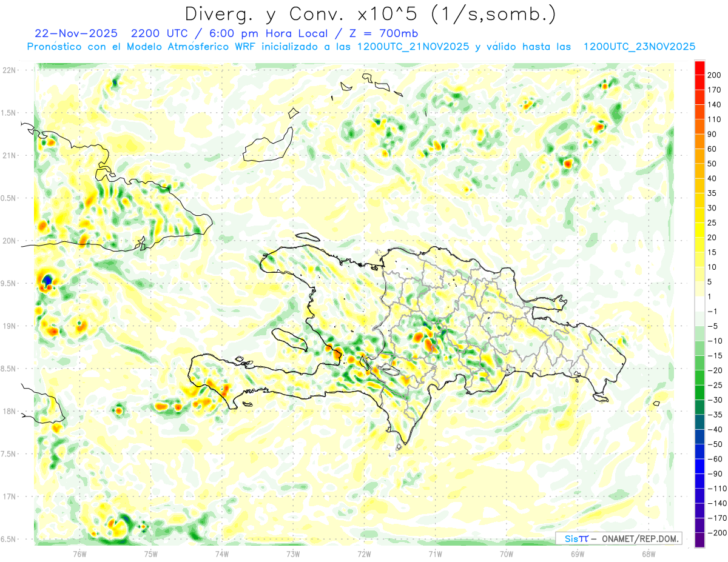The height and width of the screenshot is (562, 728).
Task: Click the "6.5N" latitude label
Action: (x=9, y=539)
